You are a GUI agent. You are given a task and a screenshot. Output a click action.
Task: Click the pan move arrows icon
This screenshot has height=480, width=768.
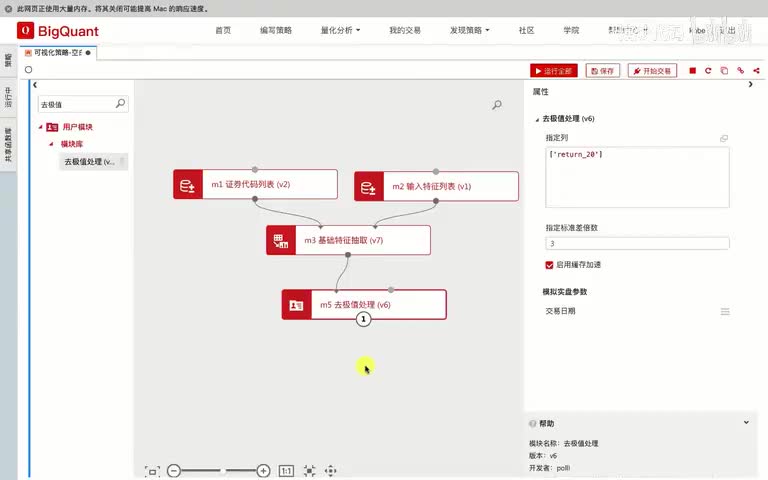(331, 471)
